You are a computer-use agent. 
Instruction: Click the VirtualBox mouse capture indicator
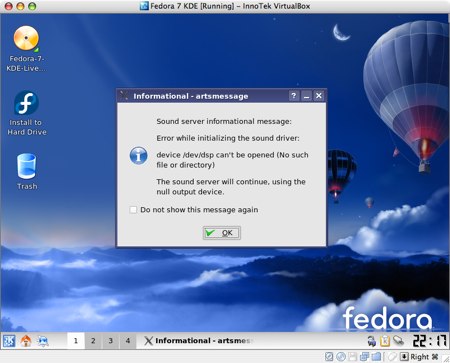coord(391,357)
